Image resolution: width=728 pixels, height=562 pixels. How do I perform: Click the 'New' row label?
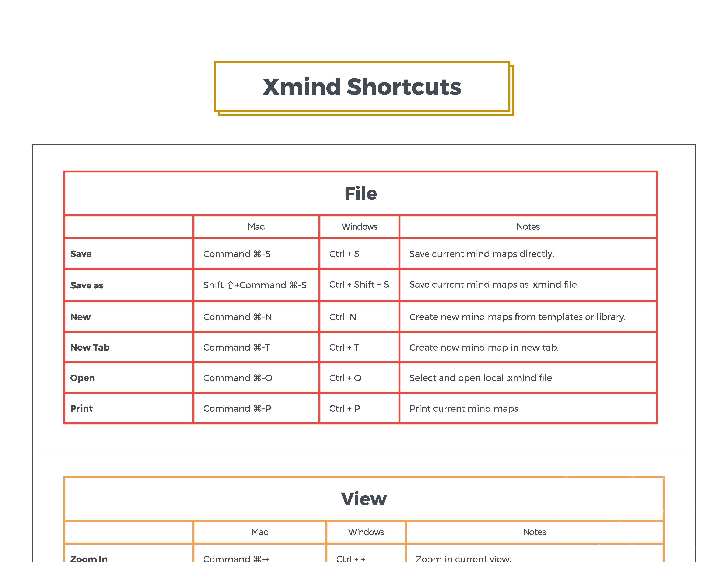80,317
